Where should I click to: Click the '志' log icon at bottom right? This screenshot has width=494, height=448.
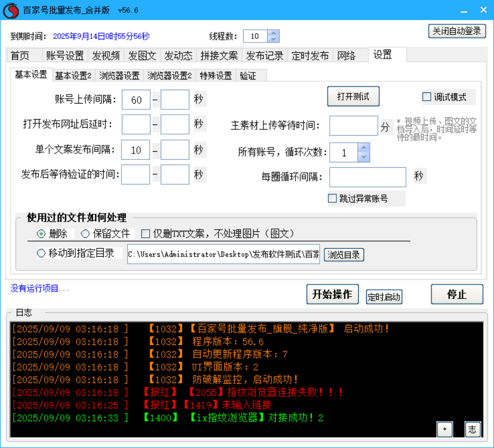[x=473, y=429]
